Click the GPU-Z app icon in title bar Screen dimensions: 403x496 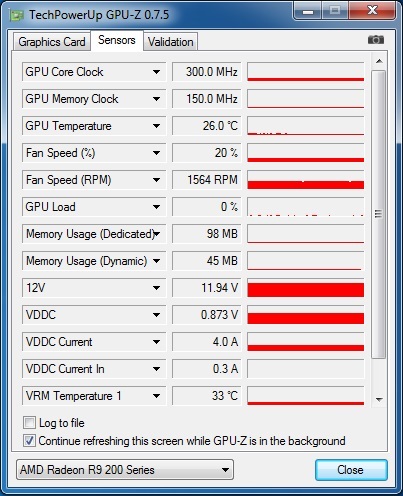coord(17,15)
